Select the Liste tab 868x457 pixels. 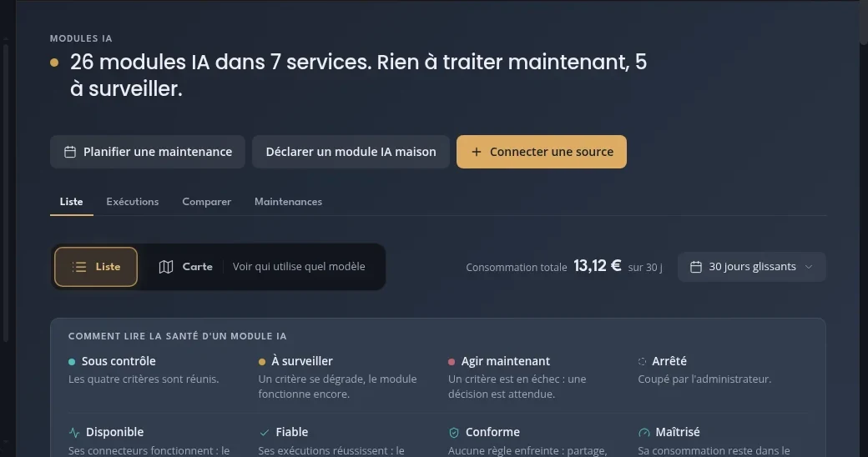tap(72, 201)
